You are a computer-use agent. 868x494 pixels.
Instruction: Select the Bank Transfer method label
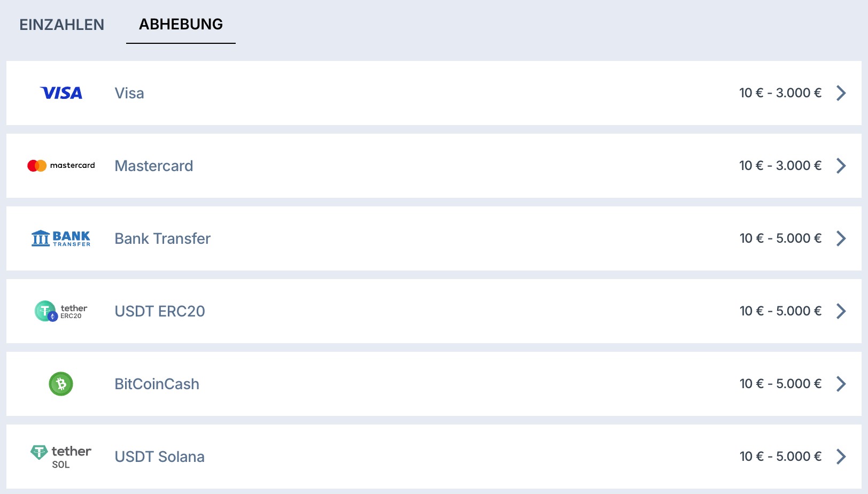(x=162, y=238)
